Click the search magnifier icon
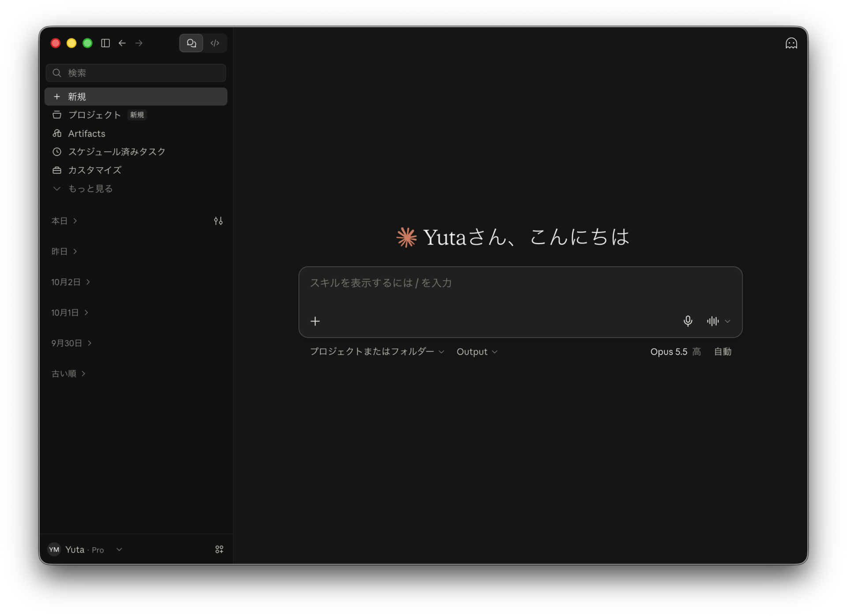 point(57,73)
